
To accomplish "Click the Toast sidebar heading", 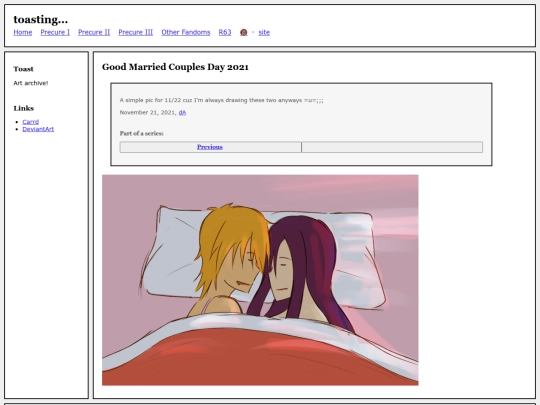I will [23, 69].
